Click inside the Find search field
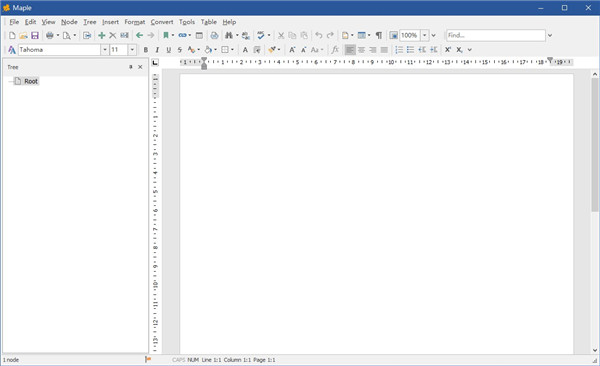 tap(496, 36)
